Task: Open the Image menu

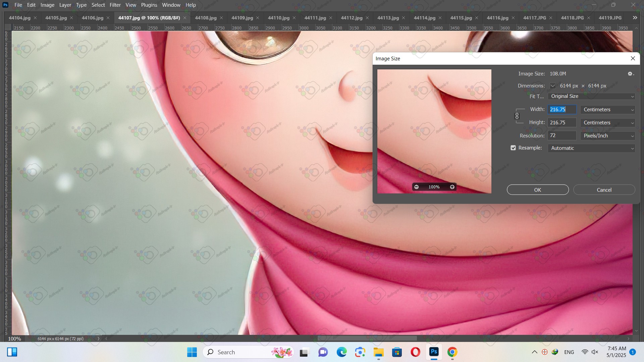Action: click(47, 5)
